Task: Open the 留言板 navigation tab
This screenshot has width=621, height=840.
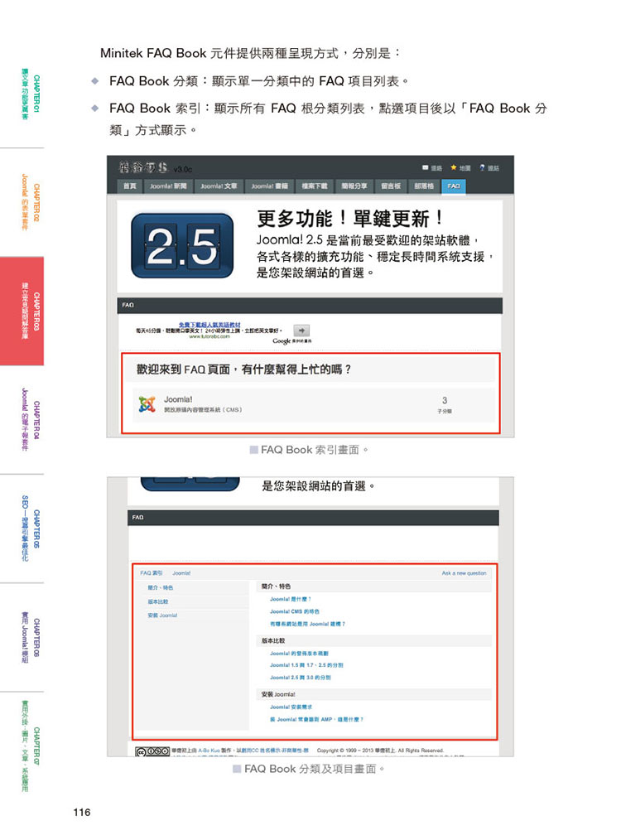Action: (391, 186)
